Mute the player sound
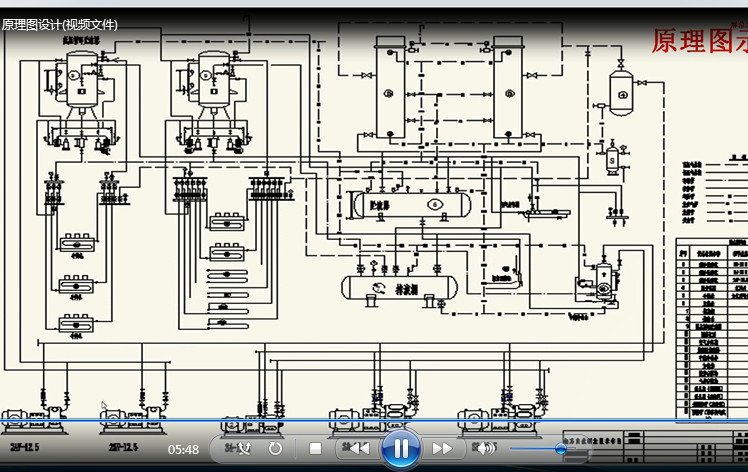748x472 pixels. click(x=486, y=449)
